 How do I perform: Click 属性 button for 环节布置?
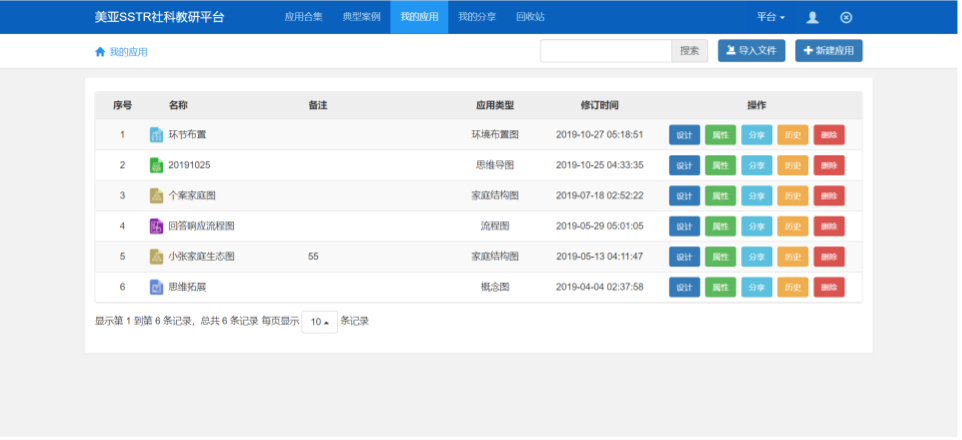click(720, 135)
